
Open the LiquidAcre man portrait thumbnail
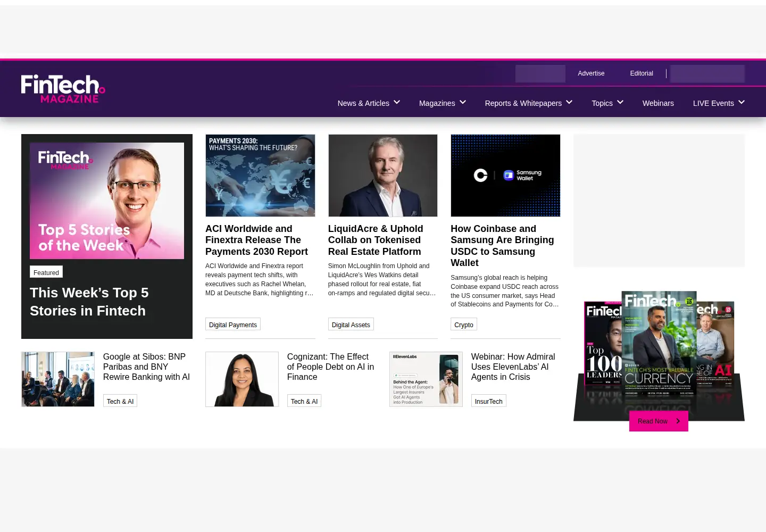[383, 176]
